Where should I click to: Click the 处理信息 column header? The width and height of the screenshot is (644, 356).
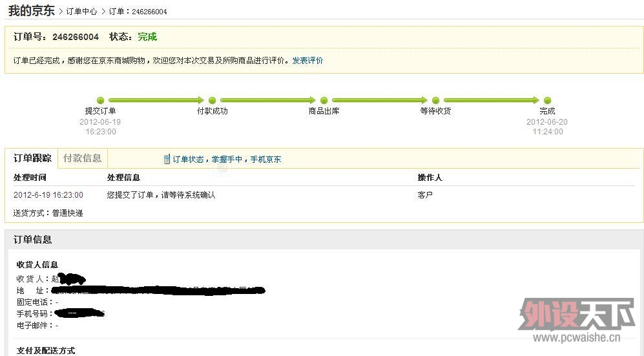pos(123,178)
